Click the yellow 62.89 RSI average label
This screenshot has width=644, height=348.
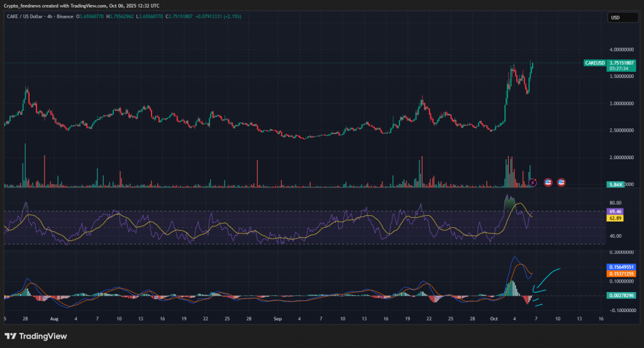coord(614,218)
